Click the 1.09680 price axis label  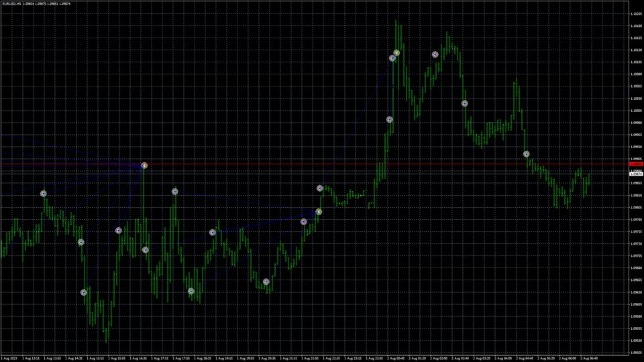tap(636, 268)
